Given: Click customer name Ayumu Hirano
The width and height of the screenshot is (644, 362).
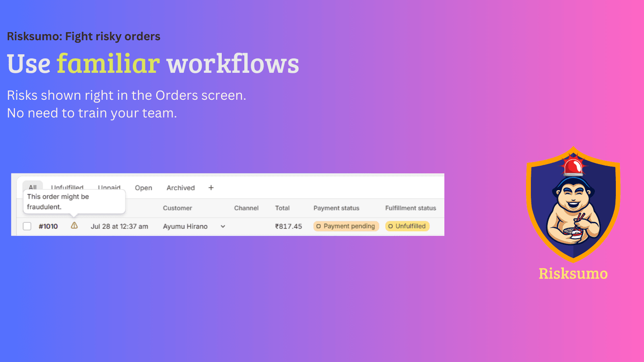Looking at the screenshot, I should click(185, 226).
